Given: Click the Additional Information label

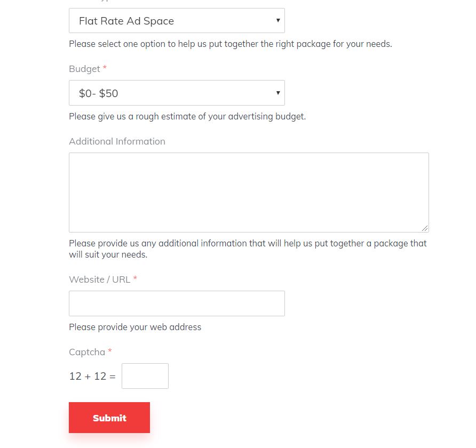Looking at the screenshot, I should click(117, 141).
